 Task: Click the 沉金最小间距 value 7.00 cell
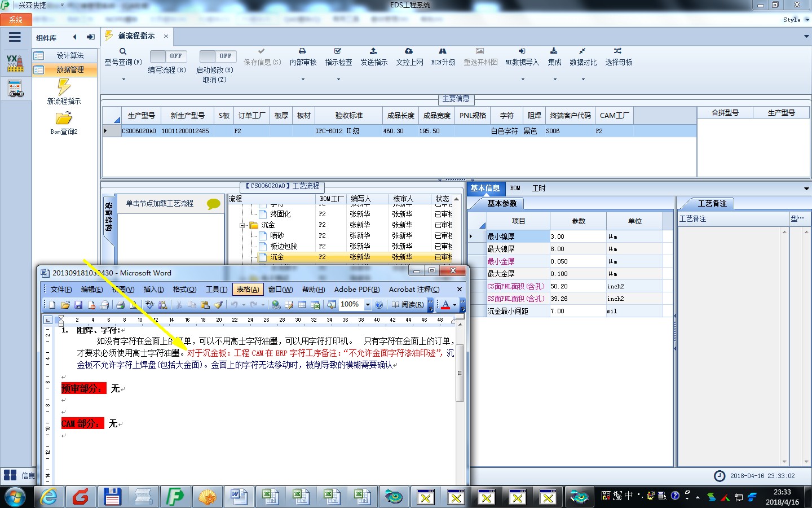coord(578,311)
